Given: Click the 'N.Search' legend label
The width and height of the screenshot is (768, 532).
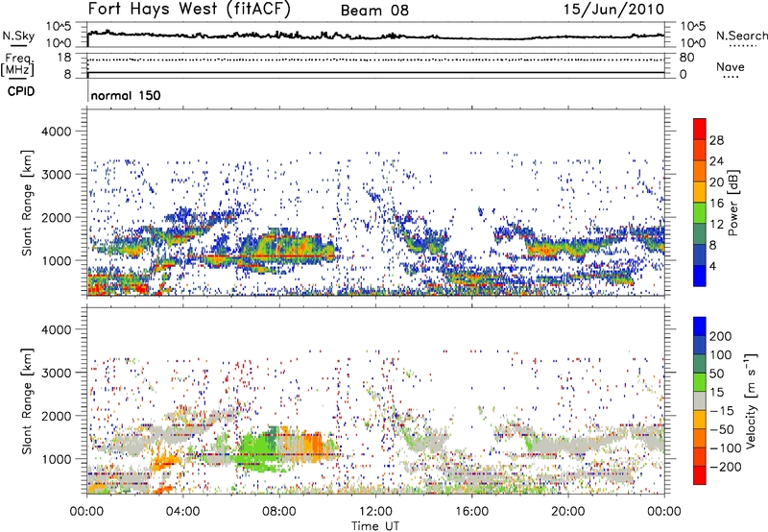Looking at the screenshot, I should click(x=741, y=36).
